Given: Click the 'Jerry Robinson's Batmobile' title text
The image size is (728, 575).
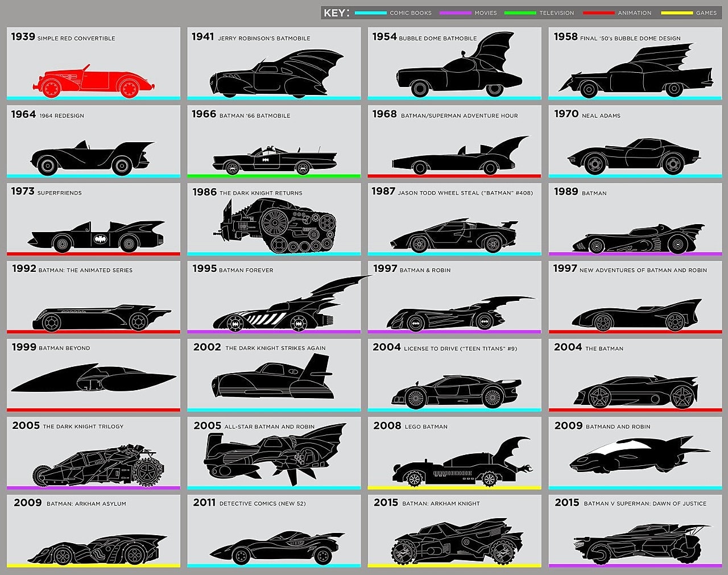Looking at the screenshot, I should (264, 38).
